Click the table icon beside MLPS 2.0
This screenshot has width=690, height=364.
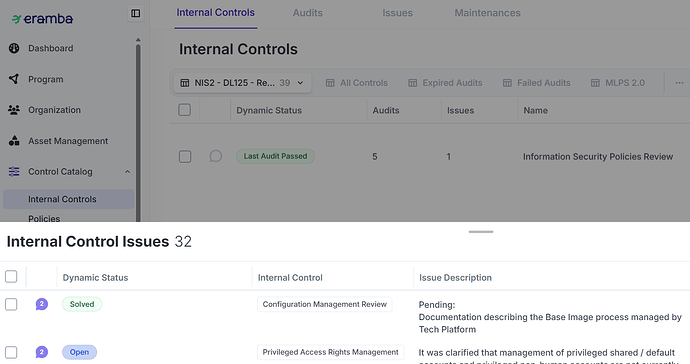(595, 83)
